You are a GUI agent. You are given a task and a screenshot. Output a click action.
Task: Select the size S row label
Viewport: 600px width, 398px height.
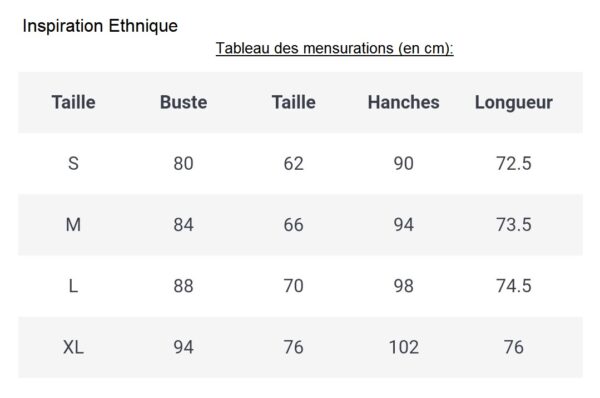(x=73, y=163)
